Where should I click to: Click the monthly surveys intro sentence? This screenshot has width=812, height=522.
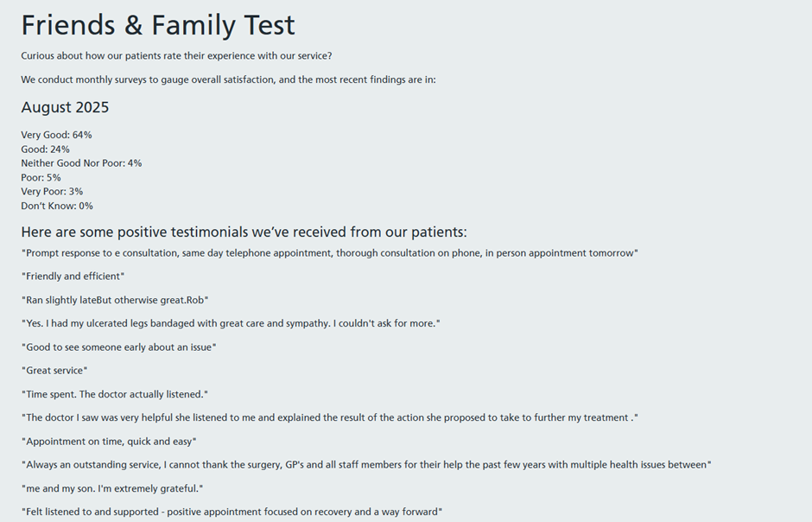[x=228, y=80]
